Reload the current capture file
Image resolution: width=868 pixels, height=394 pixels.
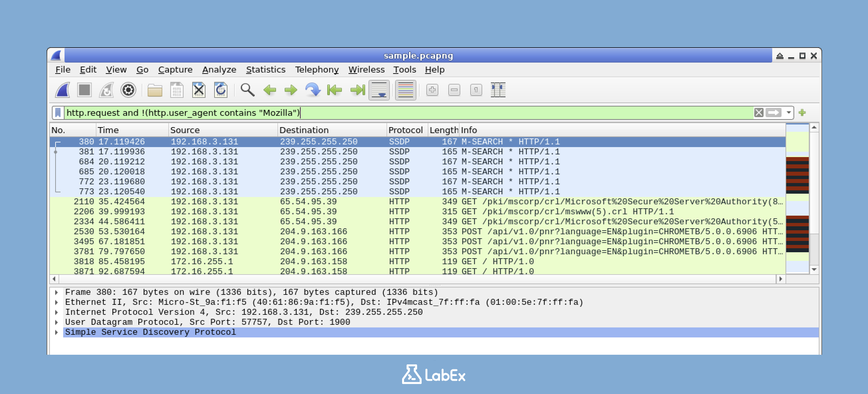coord(221,90)
